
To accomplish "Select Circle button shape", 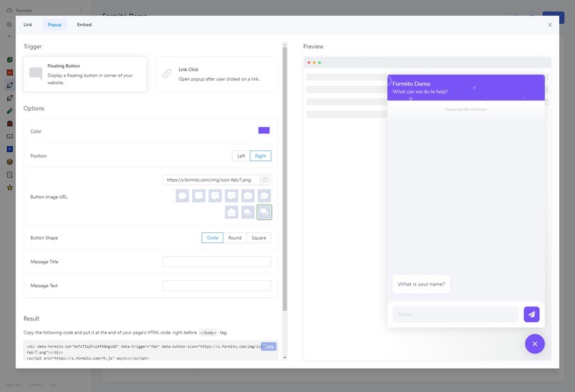I will coord(213,238).
